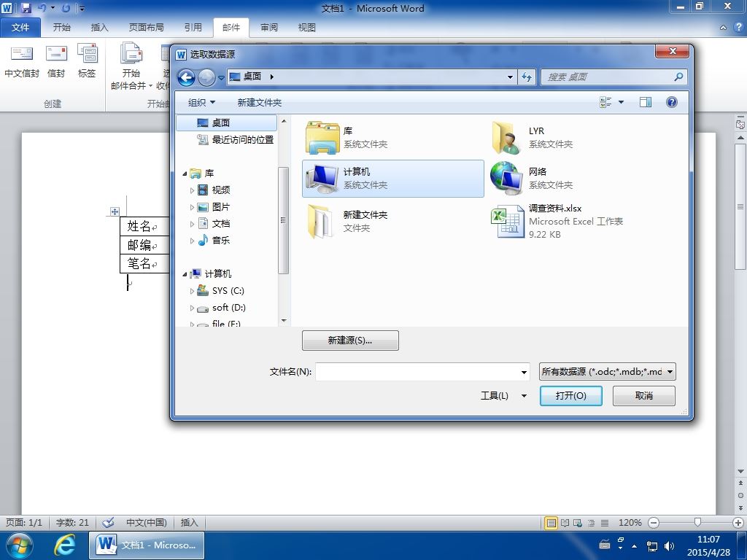This screenshot has height=560, width=747.
Task: Switch to the 引用 ribbon tab
Action: (x=193, y=27)
